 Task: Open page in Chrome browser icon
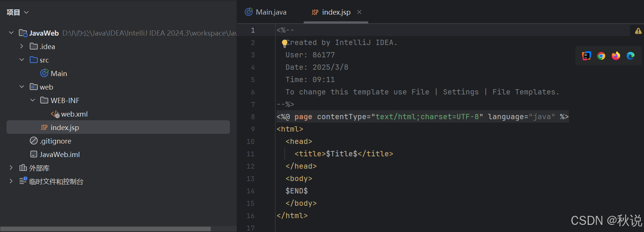[601, 56]
